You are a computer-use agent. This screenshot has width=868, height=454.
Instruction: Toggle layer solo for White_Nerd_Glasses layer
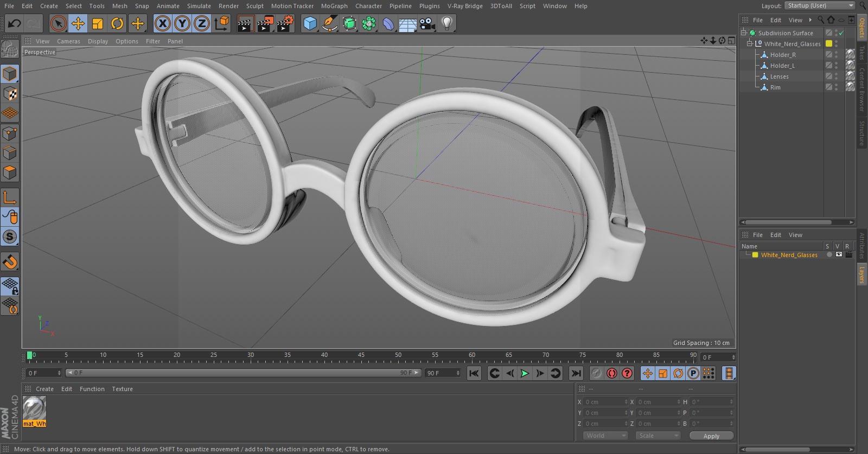point(829,254)
